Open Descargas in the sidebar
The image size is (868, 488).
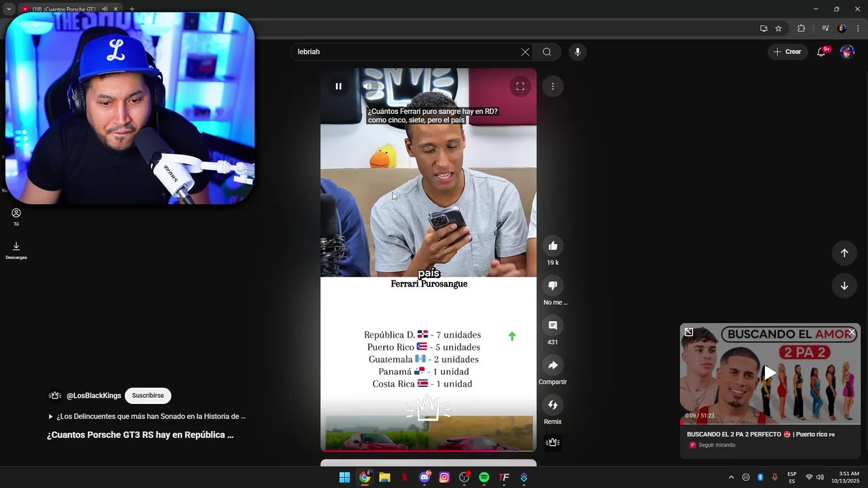coord(16,250)
